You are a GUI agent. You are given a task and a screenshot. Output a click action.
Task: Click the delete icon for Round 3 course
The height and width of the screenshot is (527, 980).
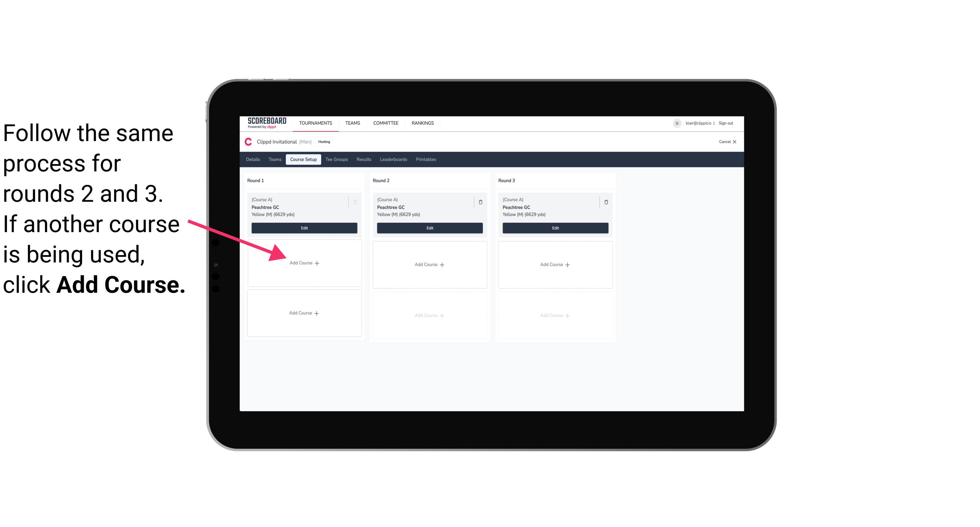(605, 201)
